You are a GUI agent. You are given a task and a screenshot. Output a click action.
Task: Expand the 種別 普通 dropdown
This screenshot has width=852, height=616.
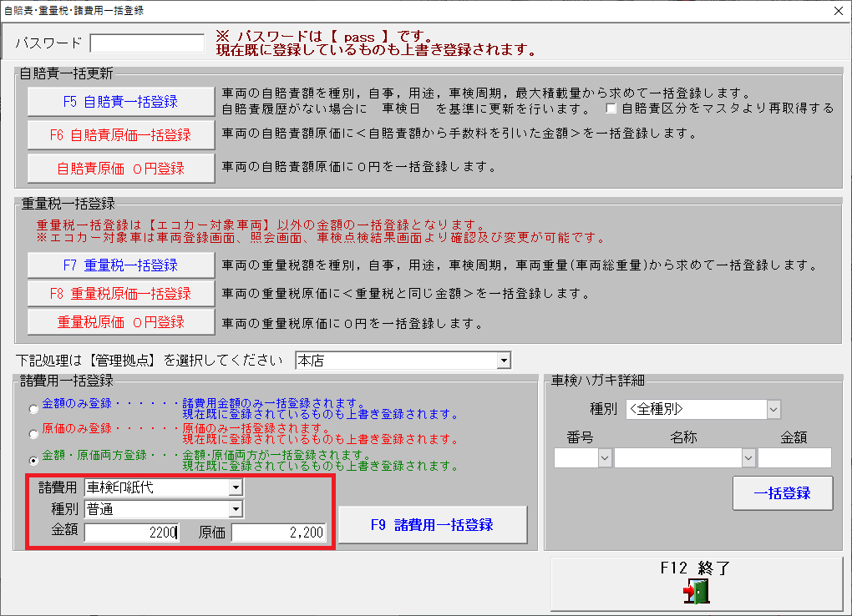point(236,509)
